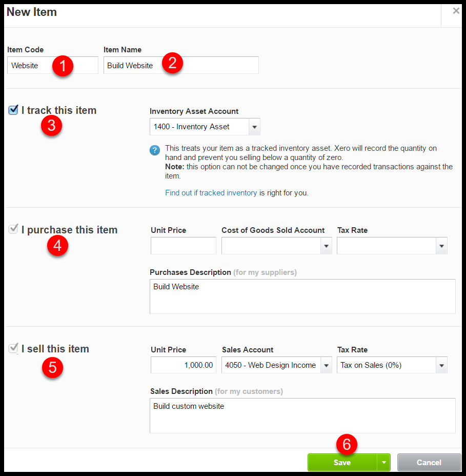Click the purchase Unit Price field
The height and width of the screenshot is (476, 466).
coord(184,246)
